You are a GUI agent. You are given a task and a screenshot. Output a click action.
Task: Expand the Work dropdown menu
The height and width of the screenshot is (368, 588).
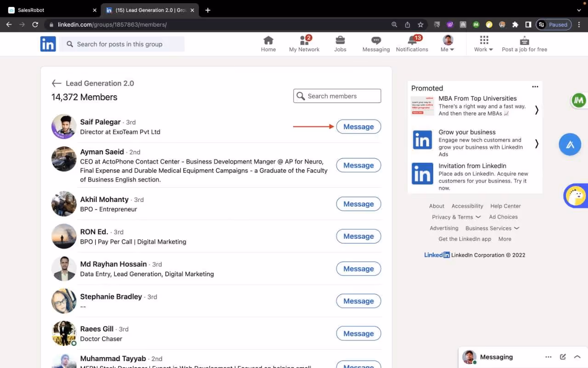483,41
